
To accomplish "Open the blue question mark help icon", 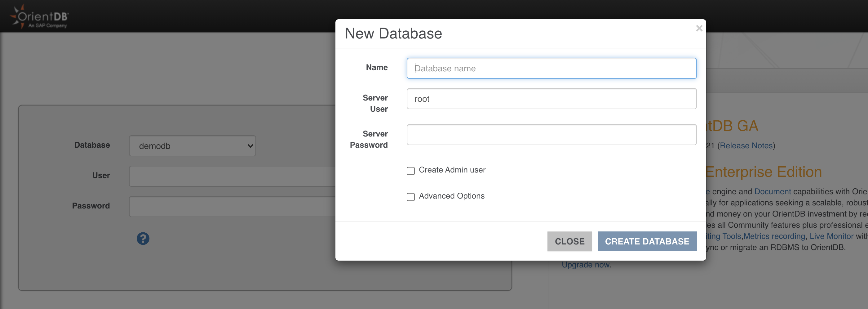I will 143,239.
